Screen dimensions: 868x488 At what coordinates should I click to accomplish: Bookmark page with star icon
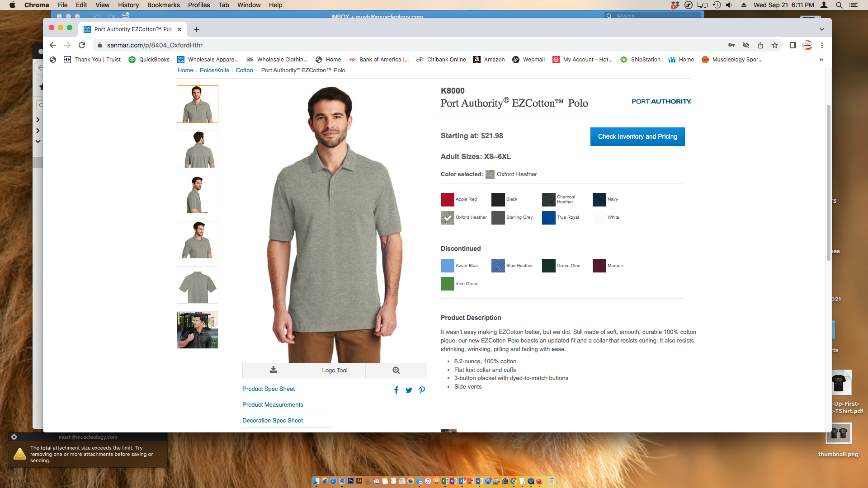(x=775, y=45)
